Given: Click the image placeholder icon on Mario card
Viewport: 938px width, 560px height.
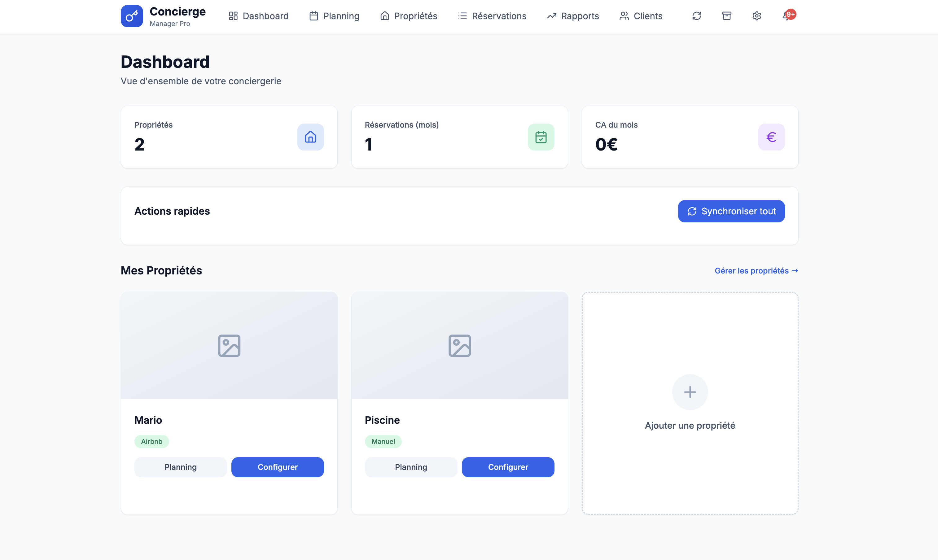Looking at the screenshot, I should tap(229, 345).
